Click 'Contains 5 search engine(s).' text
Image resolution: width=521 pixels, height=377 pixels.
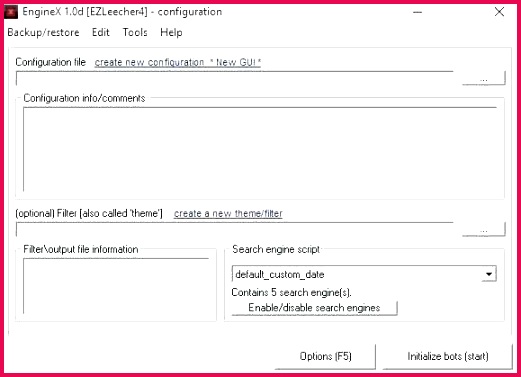click(291, 292)
